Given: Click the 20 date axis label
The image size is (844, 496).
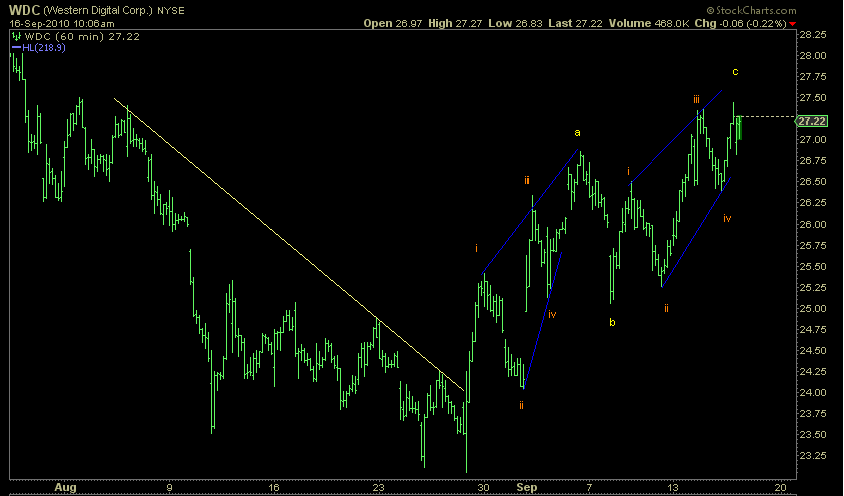Looking at the screenshot, I should pos(778,487).
